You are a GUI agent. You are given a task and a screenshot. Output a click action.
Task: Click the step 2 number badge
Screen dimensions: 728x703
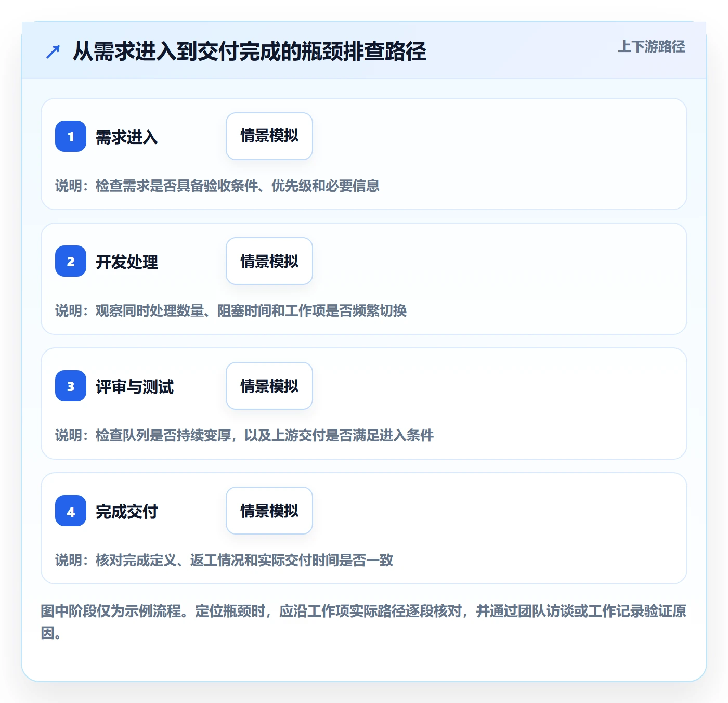point(71,261)
